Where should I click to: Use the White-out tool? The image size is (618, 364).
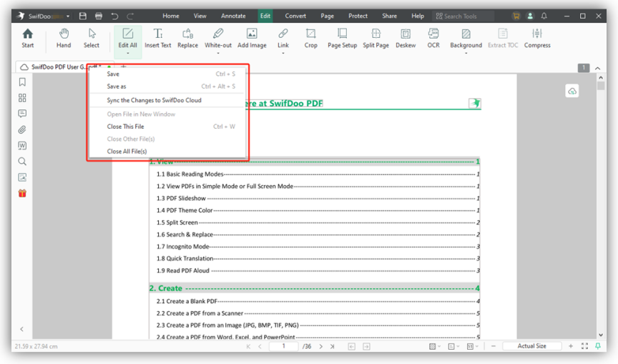click(218, 38)
